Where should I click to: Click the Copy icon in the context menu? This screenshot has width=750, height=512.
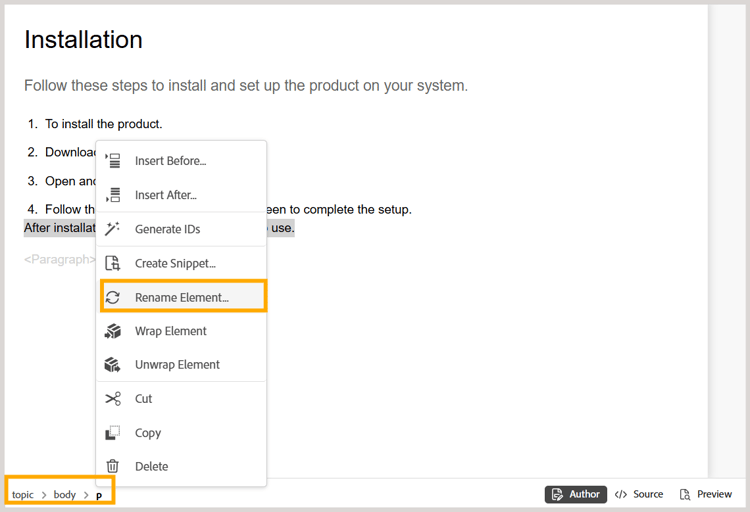[x=113, y=433]
